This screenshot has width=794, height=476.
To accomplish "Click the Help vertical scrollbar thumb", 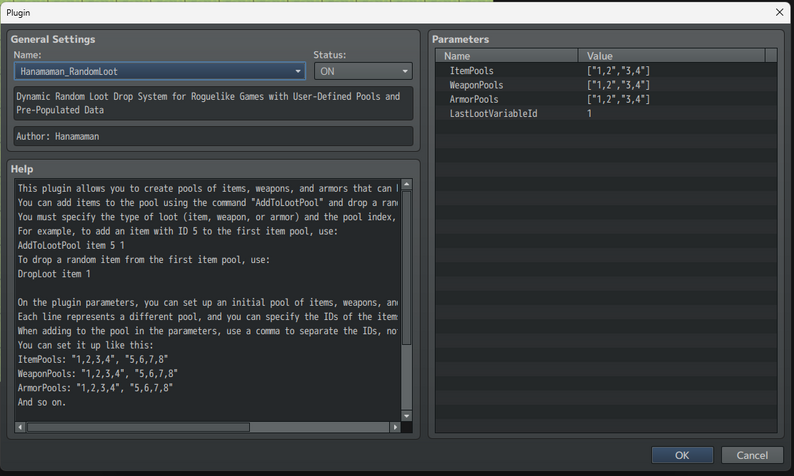I will 407,268.
